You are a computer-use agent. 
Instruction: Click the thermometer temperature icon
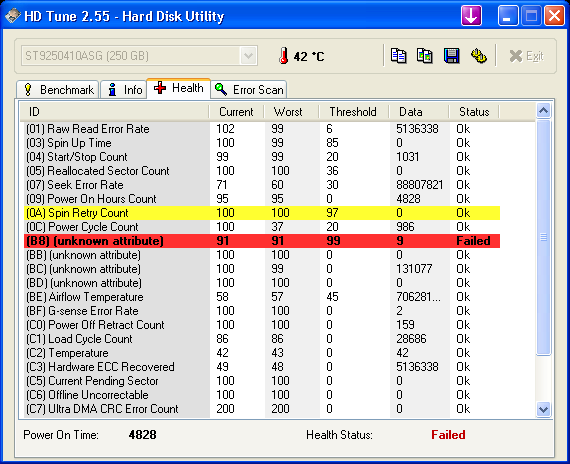click(x=284, y=56)
